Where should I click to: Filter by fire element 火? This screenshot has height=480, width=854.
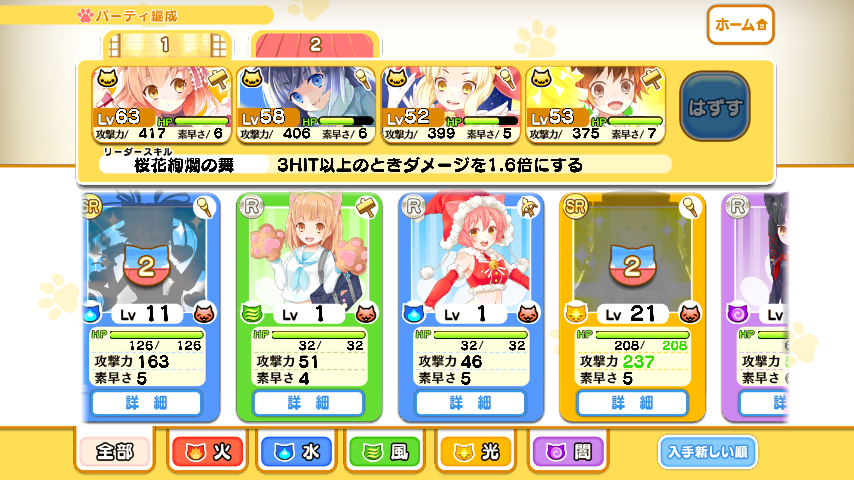pyautogui.click(x=207, y=452)
